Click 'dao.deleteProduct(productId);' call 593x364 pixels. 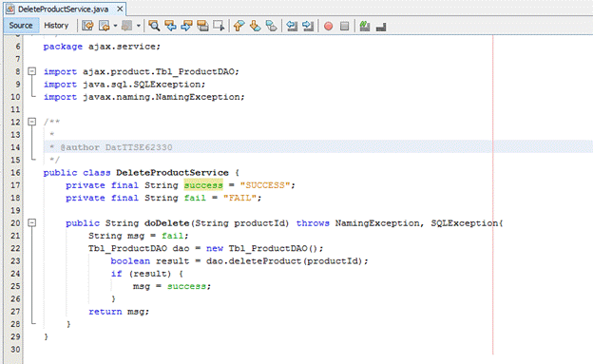click(x=287, y=260)
